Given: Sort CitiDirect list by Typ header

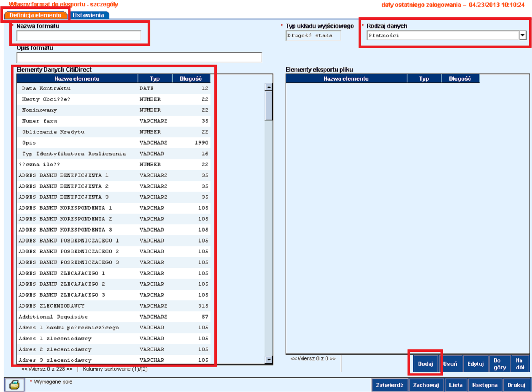Looking at the screenshot, I should coord(155,79).
